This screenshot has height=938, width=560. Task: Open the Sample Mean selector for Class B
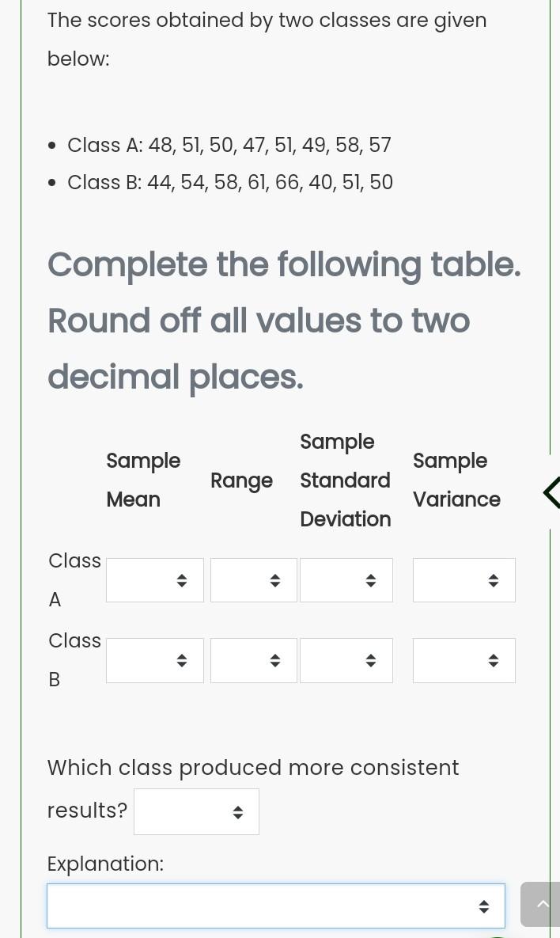coord(155,660)
